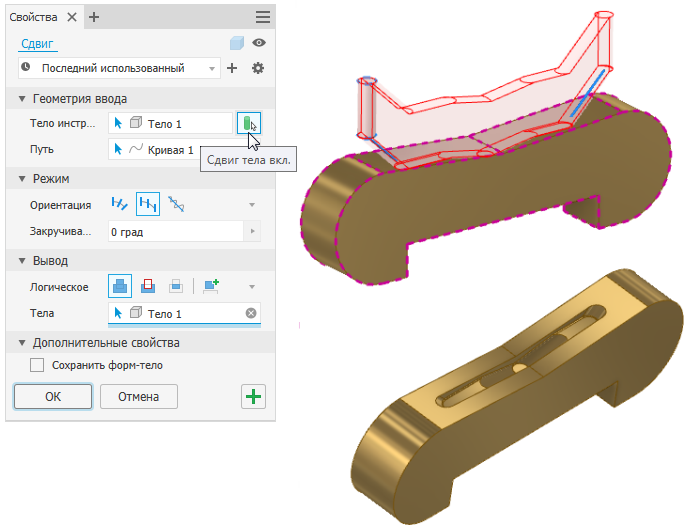Click the solid cube icon in Тело инстр. field
Image resolution: width=684 pixels, height=530 pixels.
[136, 123]
